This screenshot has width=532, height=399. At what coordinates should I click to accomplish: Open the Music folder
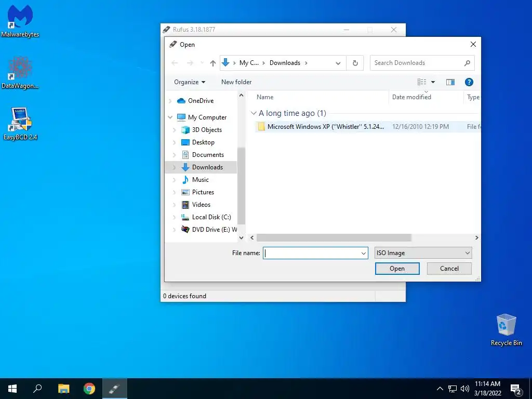coord(200,179)
